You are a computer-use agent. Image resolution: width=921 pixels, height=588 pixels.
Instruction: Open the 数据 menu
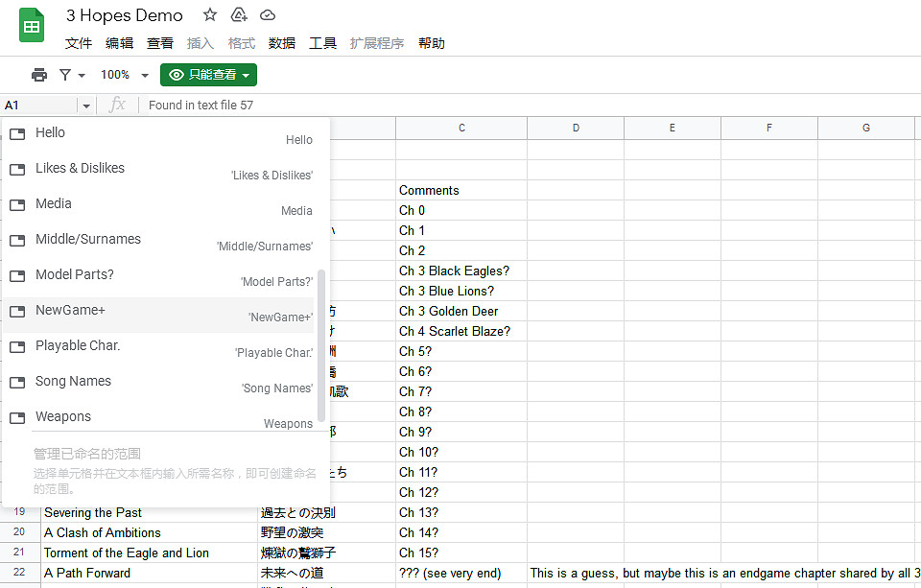[282, 43]
